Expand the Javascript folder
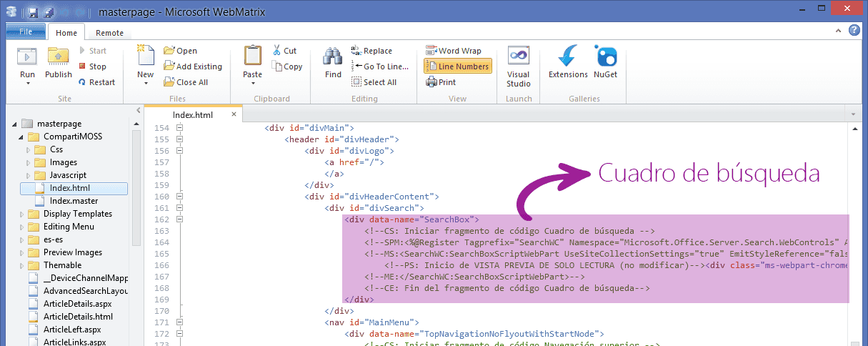Screen dimensions: 868x346 click(x=29, y=175)
